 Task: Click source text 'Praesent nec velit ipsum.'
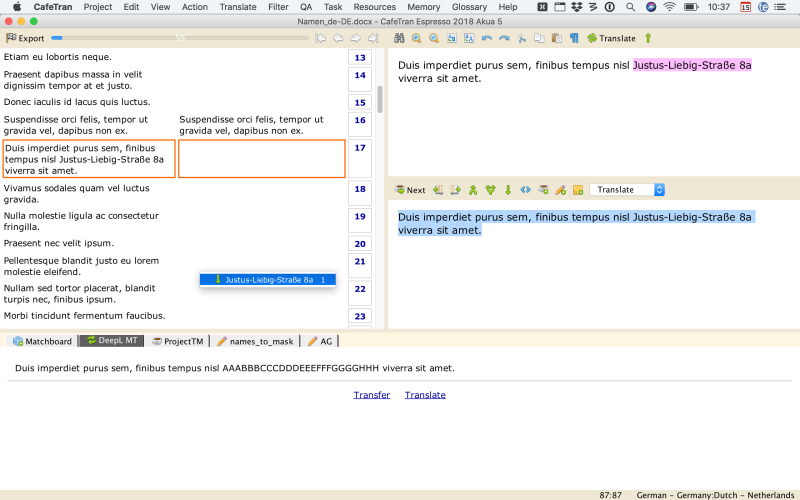pos(59,243)
